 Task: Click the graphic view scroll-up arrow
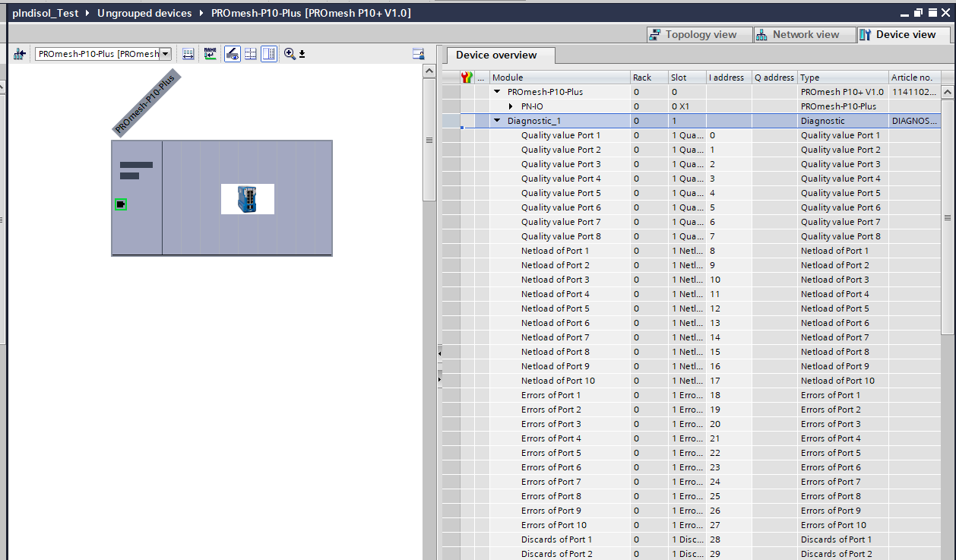click(429, 71)
